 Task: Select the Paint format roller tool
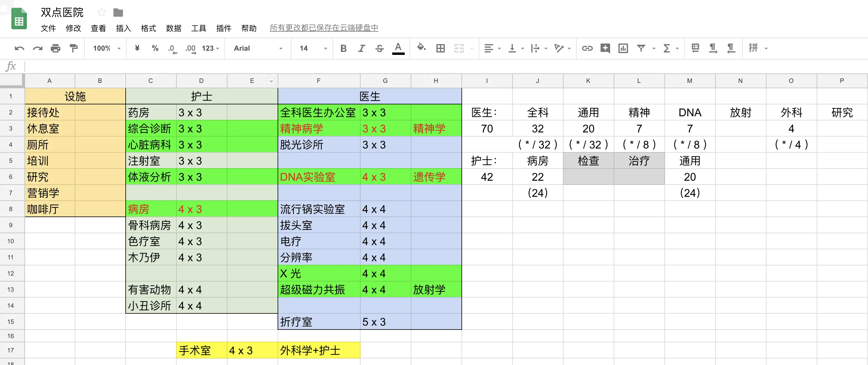(73, 49)
